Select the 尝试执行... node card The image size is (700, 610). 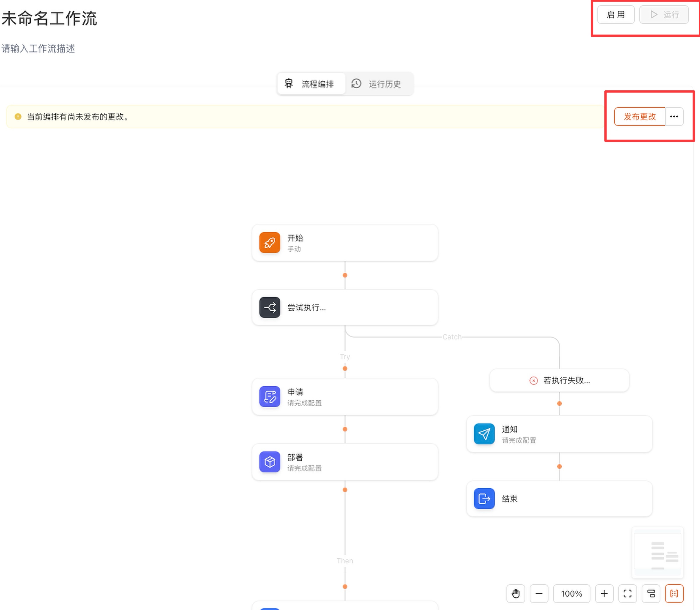pos(345,307)
